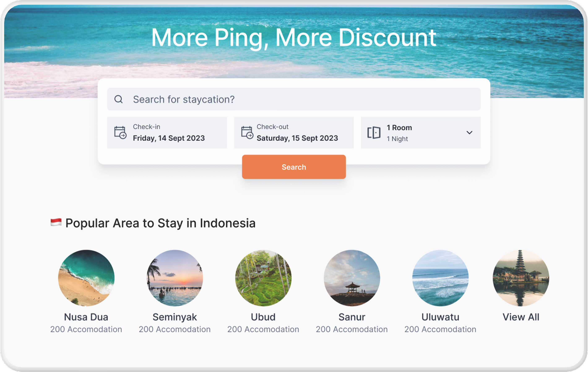Click the Uluwatu area label
The width and height of the screenshot is (588, 372).
pos(440,317)
